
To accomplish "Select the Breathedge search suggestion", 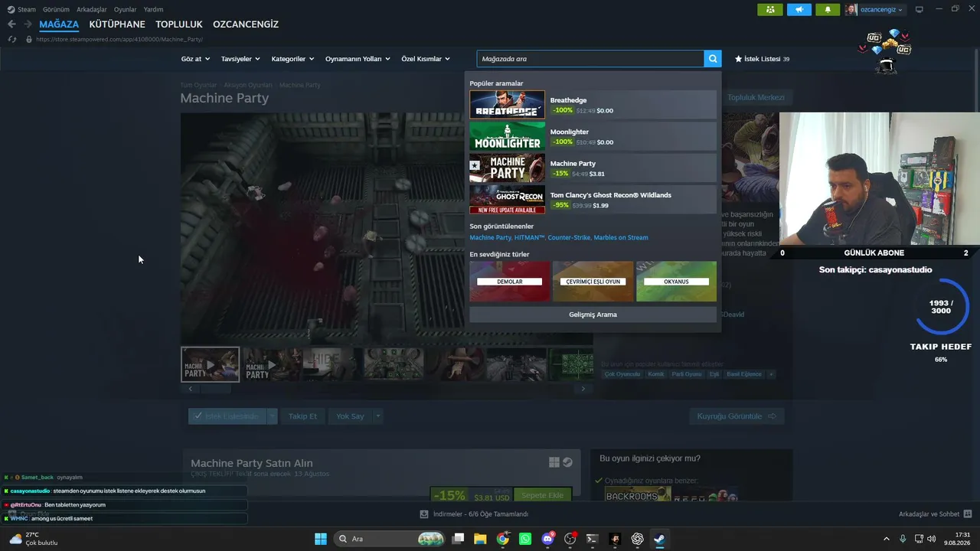I will (x=593, y=105).
